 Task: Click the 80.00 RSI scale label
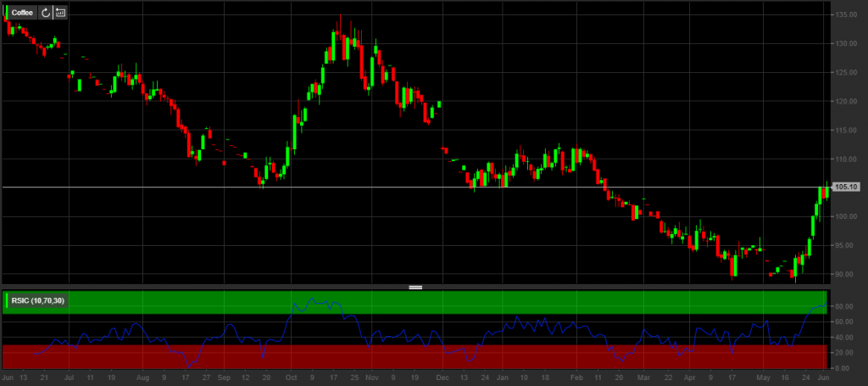pyautogui.click(x=844, y=306)
